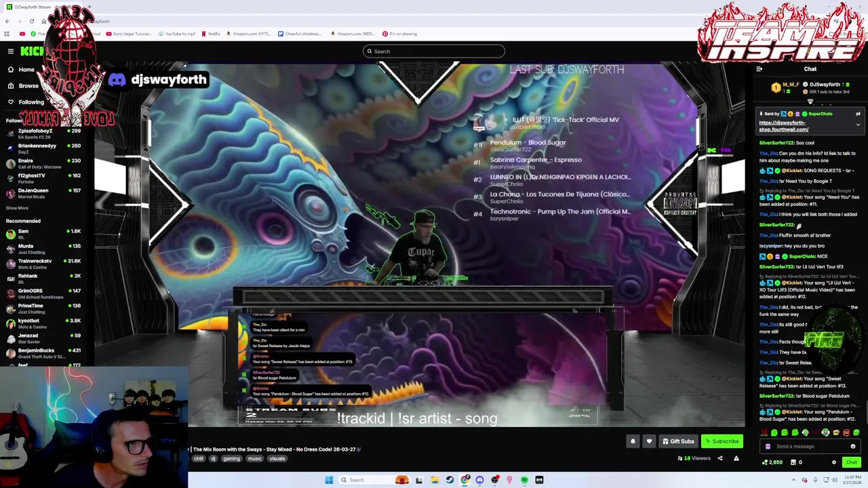Click the browser back arrow

pyautogui.click(x=7, y=21)
